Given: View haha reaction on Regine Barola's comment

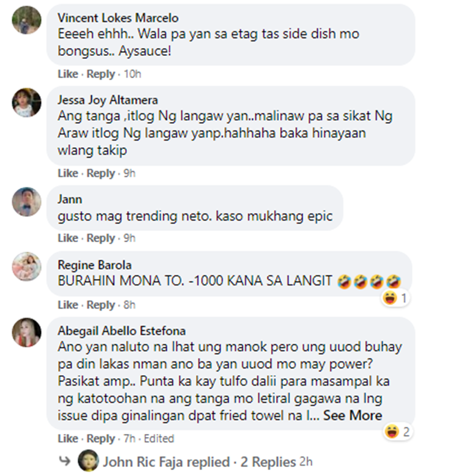Looking at the screenshot, I should [395, 299].
